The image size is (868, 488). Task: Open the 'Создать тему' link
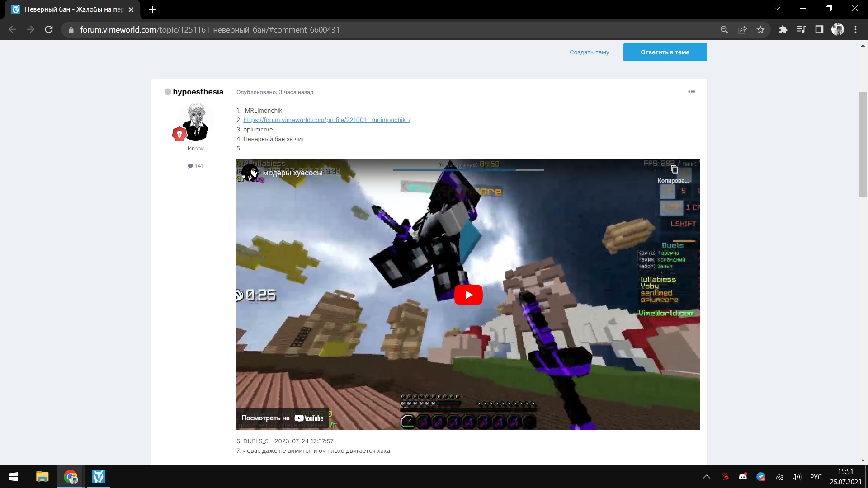tap(589, 52)
